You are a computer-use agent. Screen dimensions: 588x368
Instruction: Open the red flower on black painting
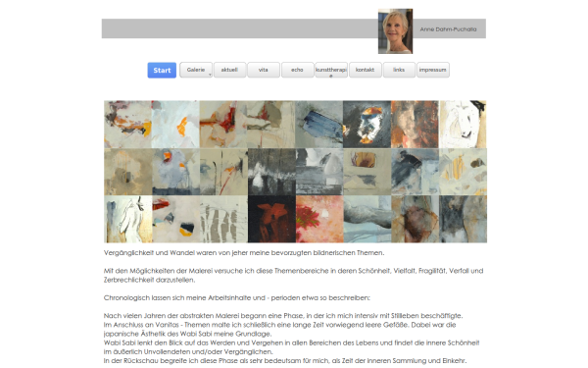[271, 219]
